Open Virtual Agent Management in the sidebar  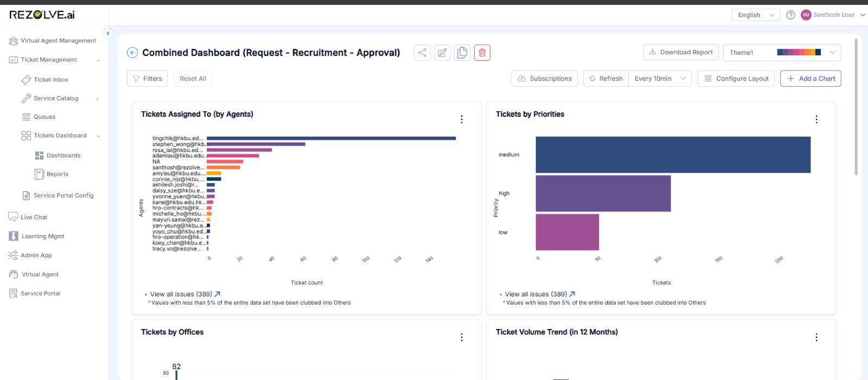pyautogui.click(x=53, y=41)
